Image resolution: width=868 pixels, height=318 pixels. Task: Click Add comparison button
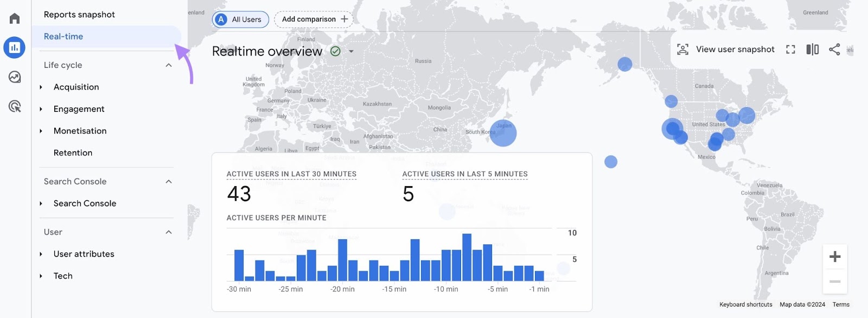click(314, 19)
